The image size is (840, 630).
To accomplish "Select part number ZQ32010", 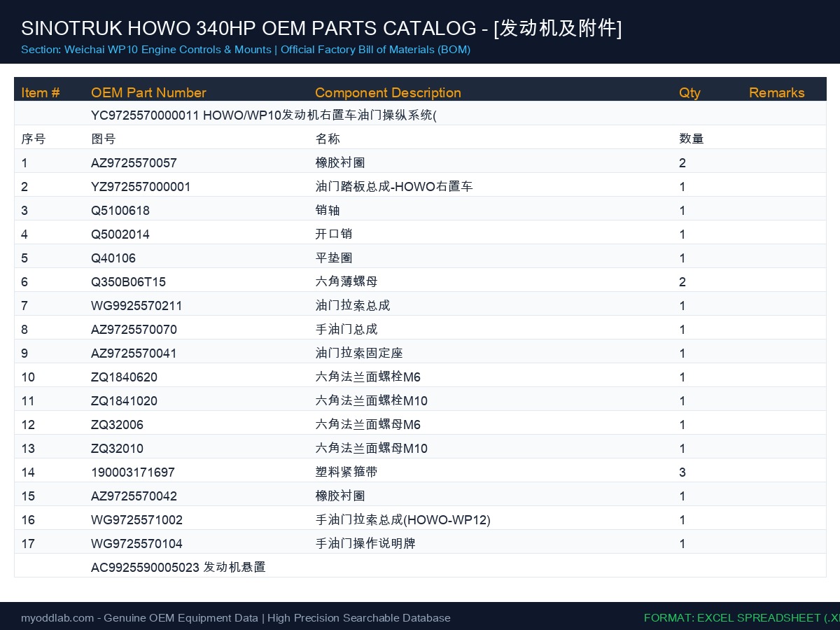I will click(x=117, y=449).
